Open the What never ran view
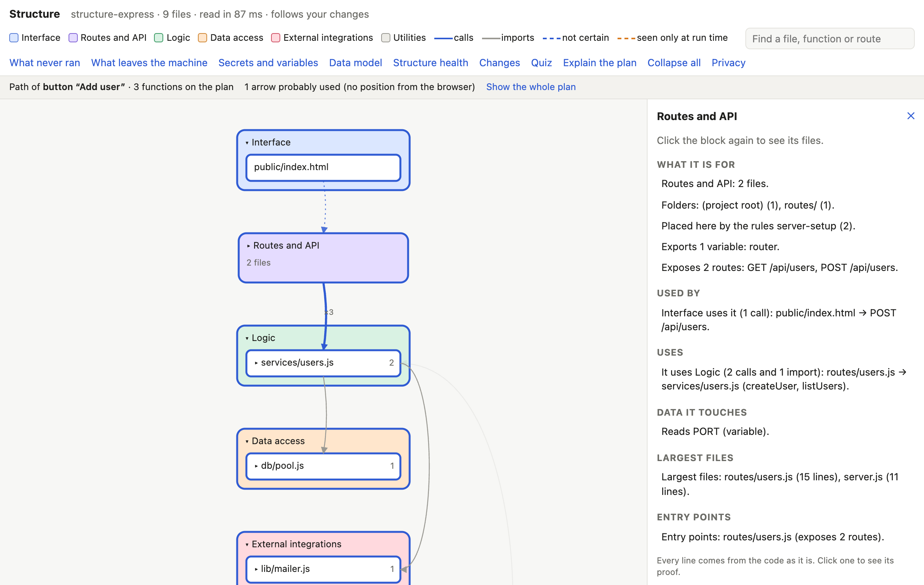The height and width of the screenshot is (585, 924). pos(45,63)
